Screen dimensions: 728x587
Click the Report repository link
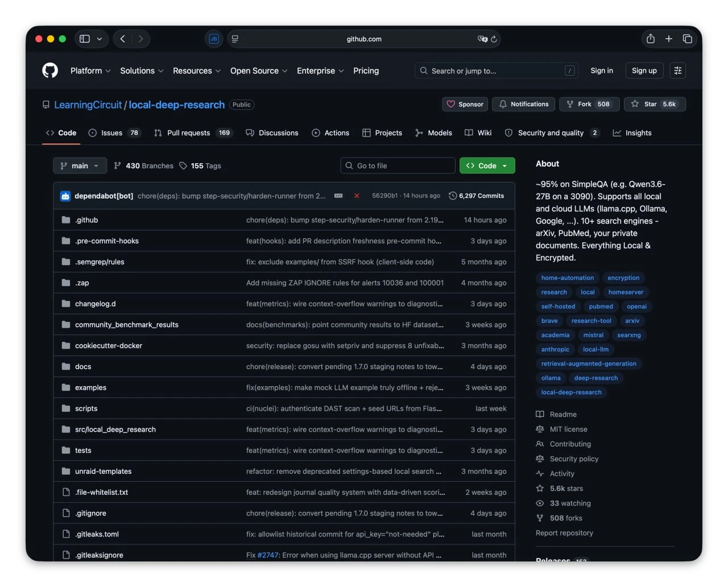click(x=564, y=533)
